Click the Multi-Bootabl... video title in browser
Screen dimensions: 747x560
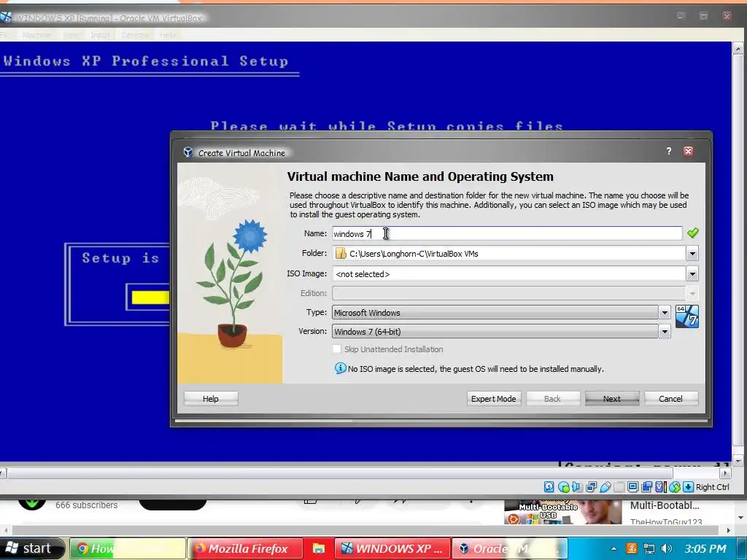pos(665,506)
